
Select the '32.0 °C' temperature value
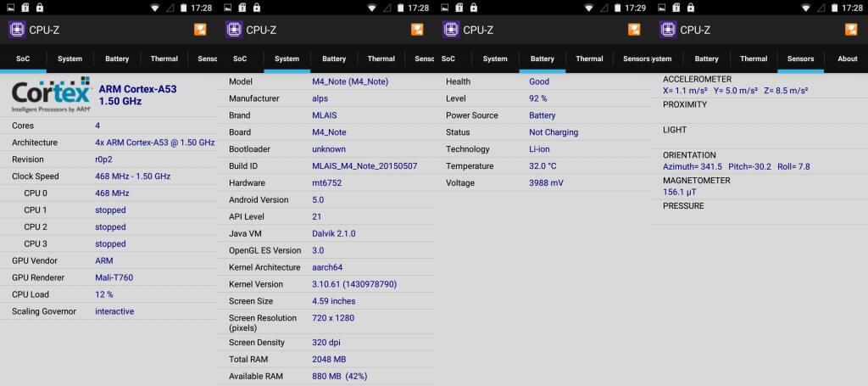tap(543, 166)
